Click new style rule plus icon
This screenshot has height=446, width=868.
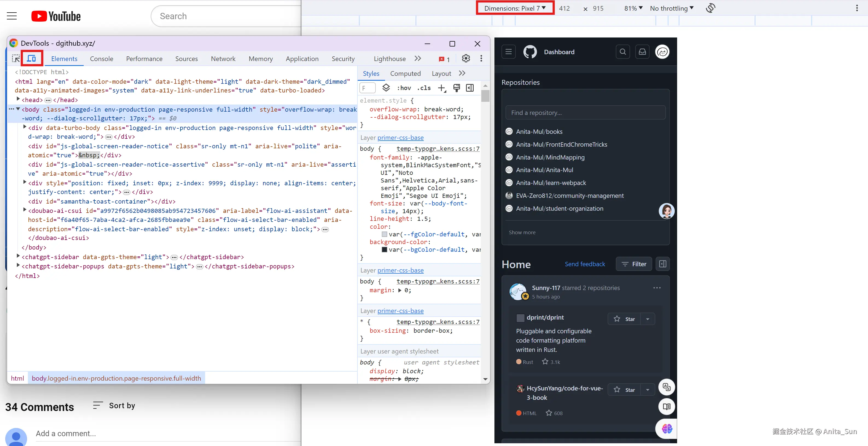(441, 88)
